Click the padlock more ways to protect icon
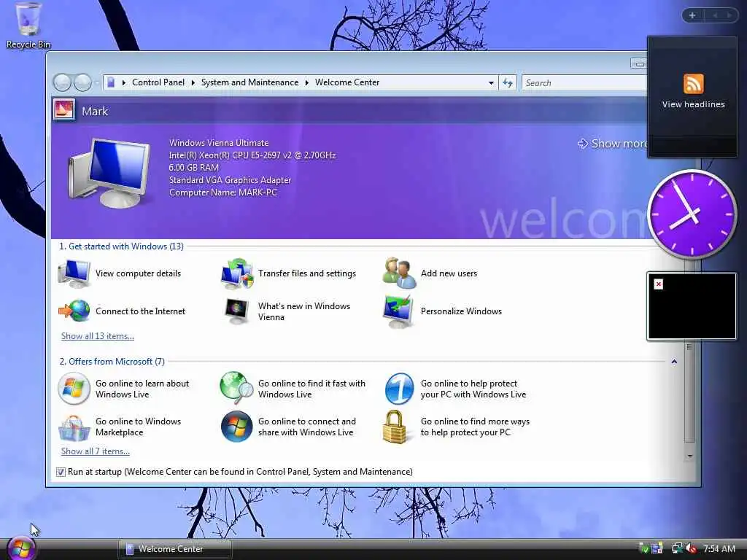 (395, 427)
